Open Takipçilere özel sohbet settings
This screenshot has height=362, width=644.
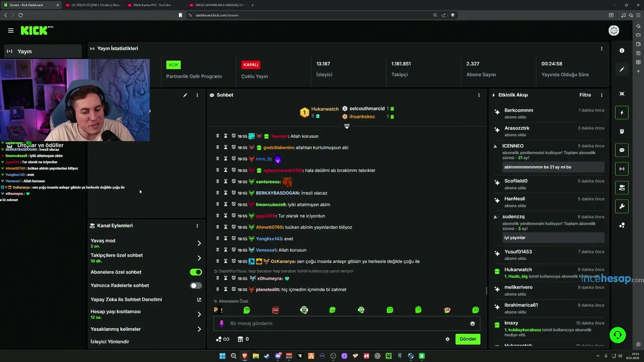146,258
